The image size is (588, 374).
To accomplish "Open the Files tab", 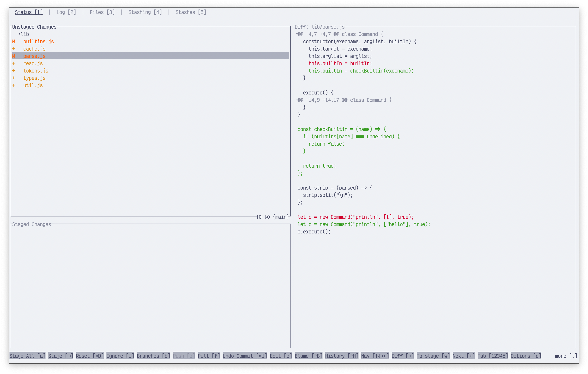I will (x=102, y=12).
